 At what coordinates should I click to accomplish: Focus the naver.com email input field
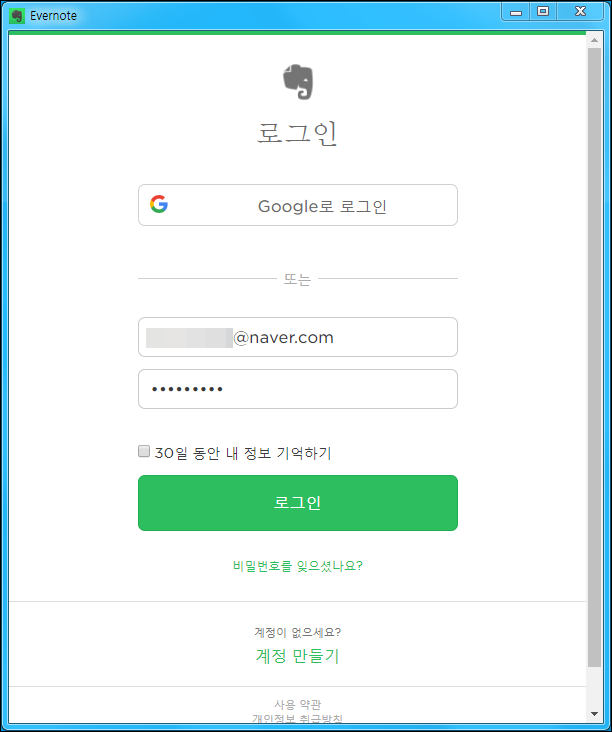pos(298,337)
